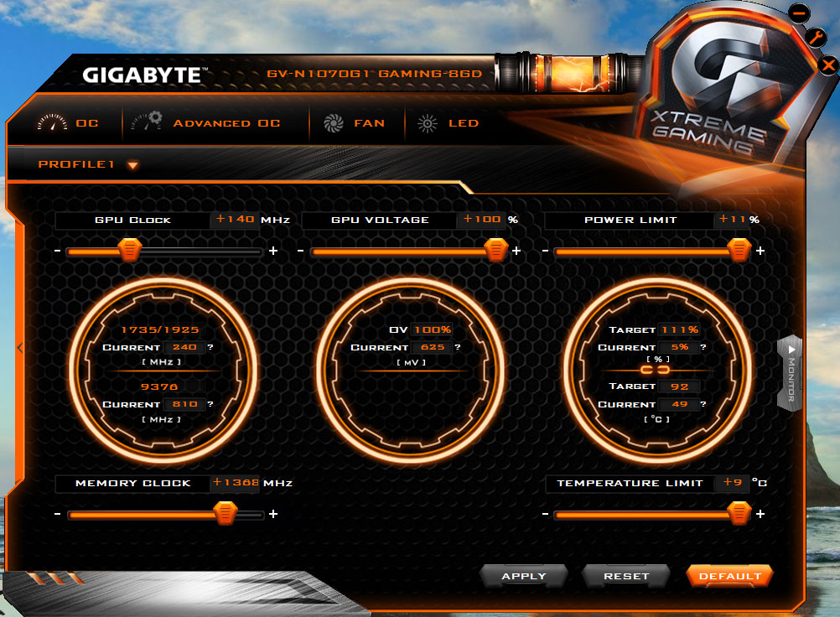Increase GPU Clock with the plus button
The image size is (840, 617).
[273, 251]
